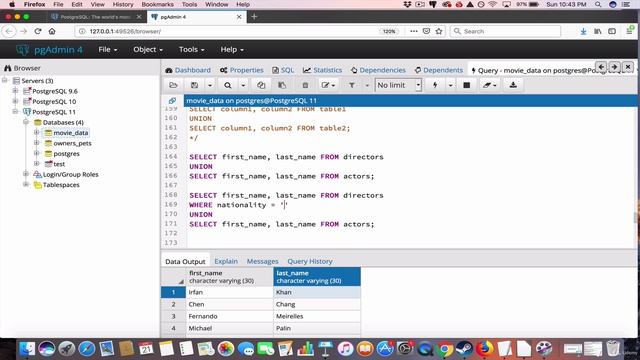
Task: Select the first_name column header
Action: 229,277
